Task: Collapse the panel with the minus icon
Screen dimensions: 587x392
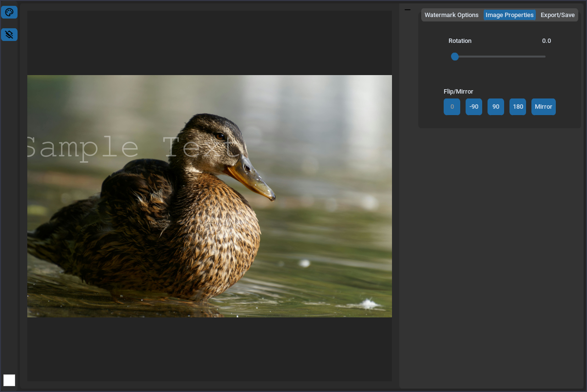Action: tap(408, 10)
